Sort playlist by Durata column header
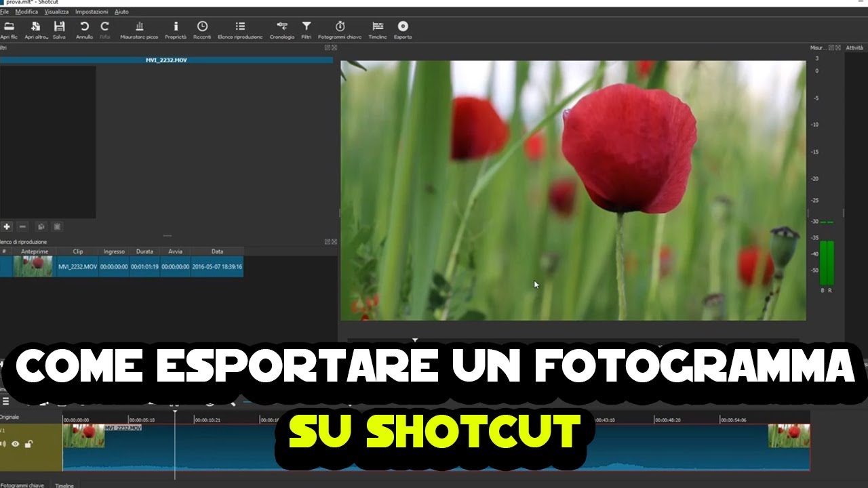The height and width of the screenshot is (488, 868). point(144,251)
